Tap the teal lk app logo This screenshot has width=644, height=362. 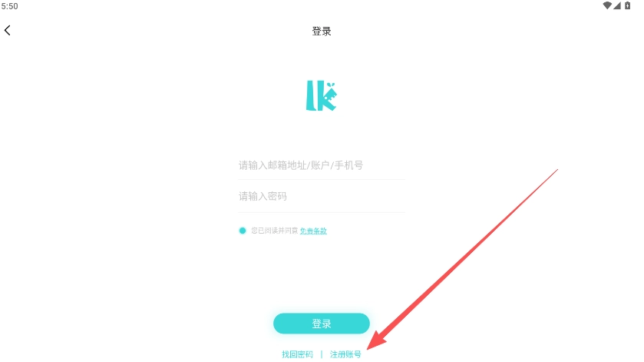[321, 95]
